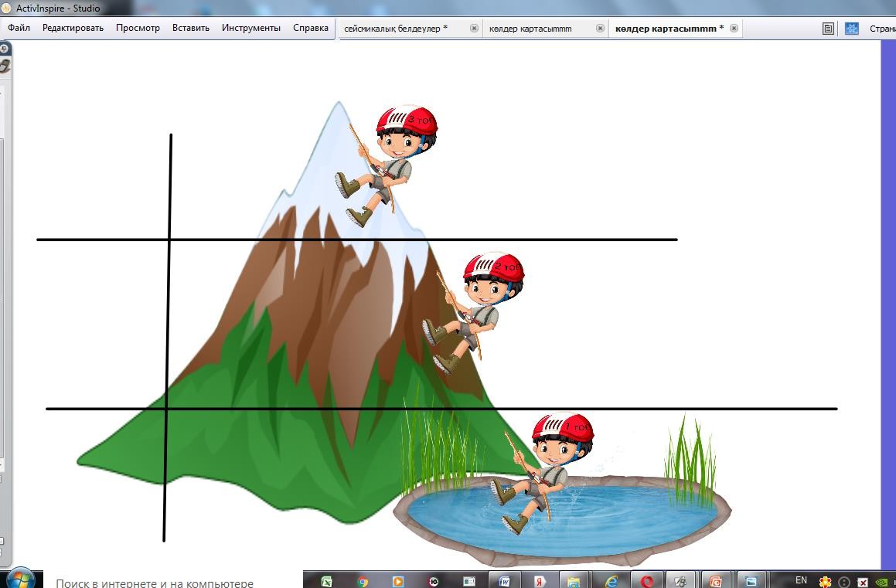Open the Просмотр menu

click(138, 27)
